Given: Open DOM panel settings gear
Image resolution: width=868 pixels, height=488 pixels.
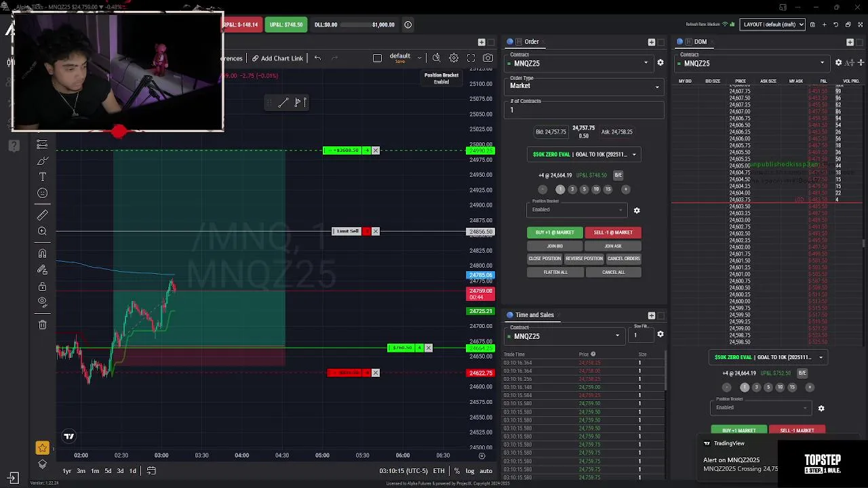Looking at the screenshot, I should click(x=838, y=63).
